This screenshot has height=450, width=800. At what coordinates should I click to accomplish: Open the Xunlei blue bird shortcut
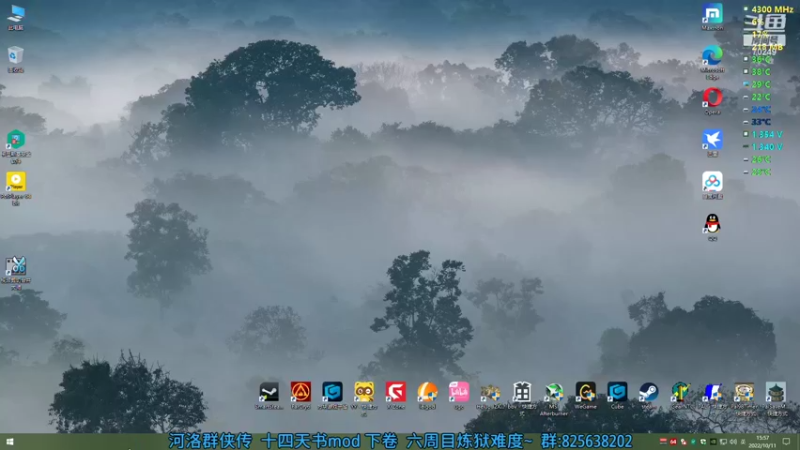click(712, 143)
